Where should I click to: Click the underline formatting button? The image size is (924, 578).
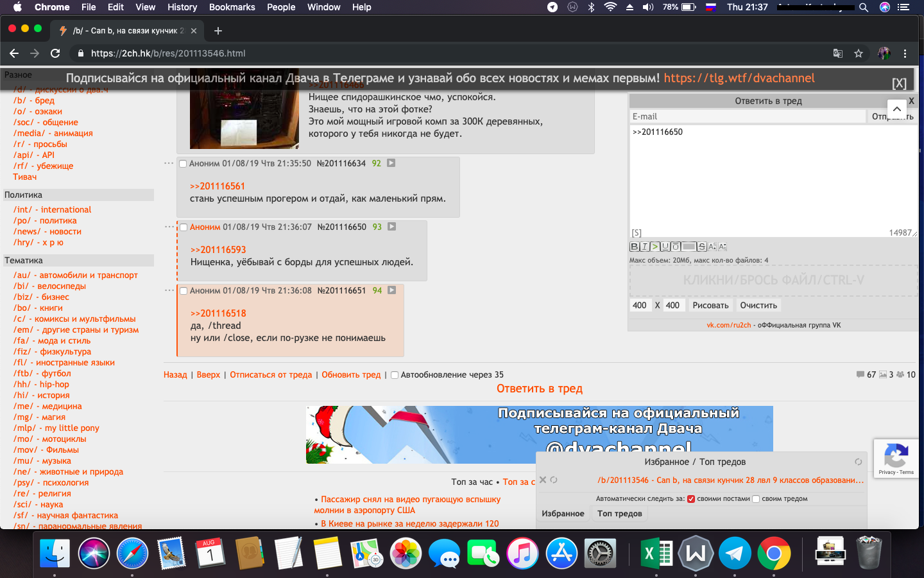pyautogui.click(x=665, y=247)
